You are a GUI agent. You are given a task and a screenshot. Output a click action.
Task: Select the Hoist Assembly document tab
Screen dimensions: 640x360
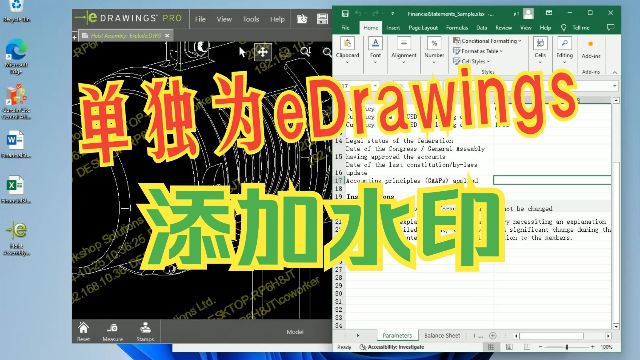pos(126,36)
